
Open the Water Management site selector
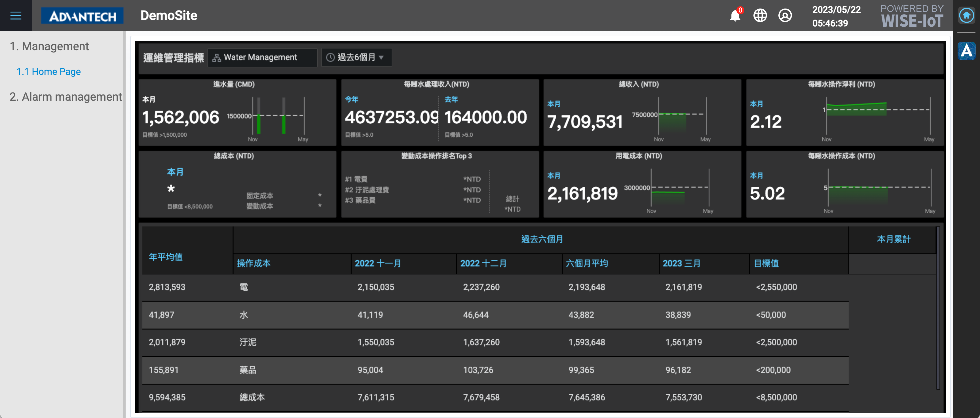pyautogui.click(x=263, y=57)
